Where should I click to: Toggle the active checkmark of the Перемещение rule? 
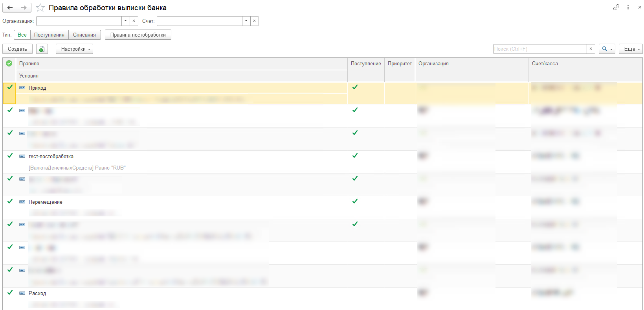click(x=10, y=201)
